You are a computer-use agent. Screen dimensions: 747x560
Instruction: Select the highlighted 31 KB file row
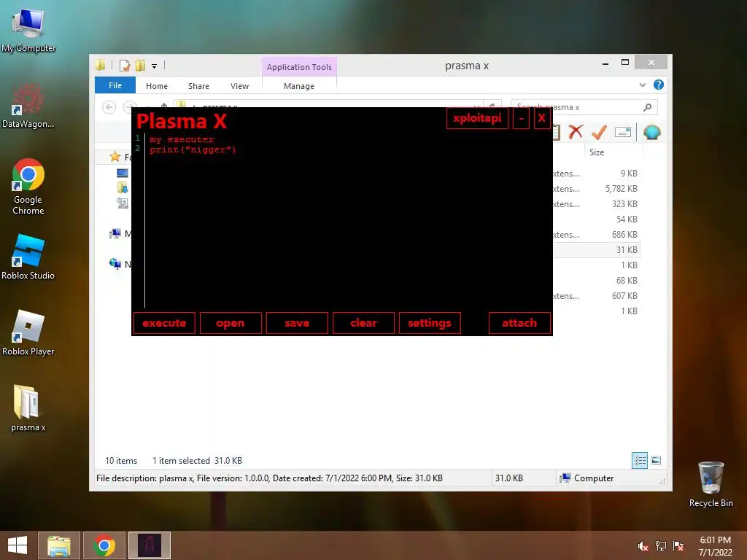pos(597,249)
